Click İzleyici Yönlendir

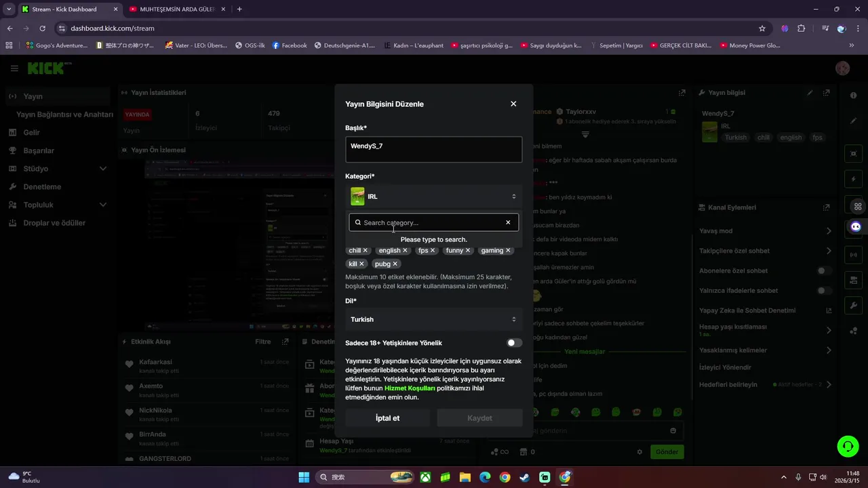click(726, 367)
